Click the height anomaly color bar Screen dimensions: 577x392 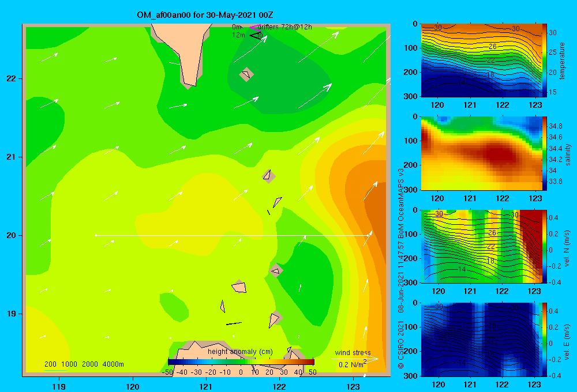click(241, 362)
